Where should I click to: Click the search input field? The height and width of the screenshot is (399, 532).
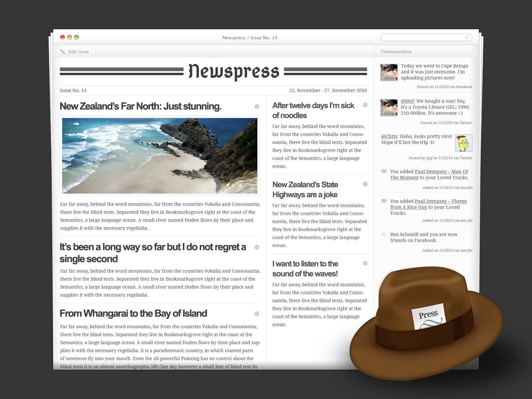click(x=422, y=37)
